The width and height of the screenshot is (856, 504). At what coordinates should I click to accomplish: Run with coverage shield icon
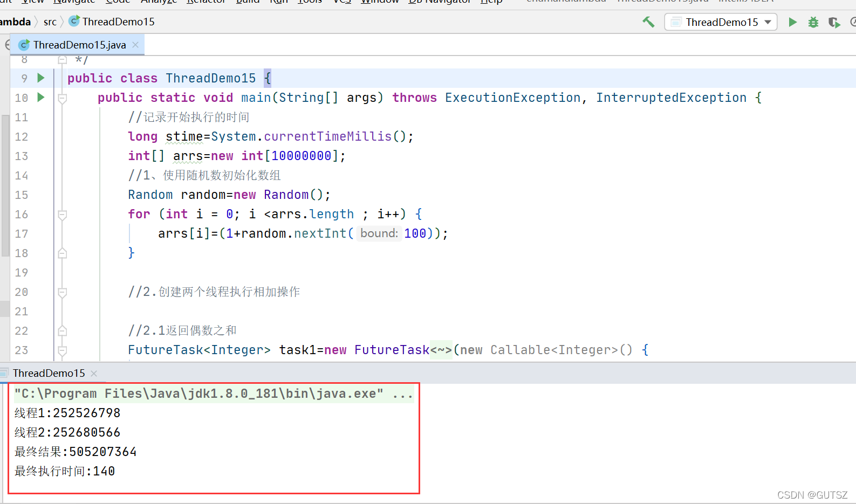[834, 22]
